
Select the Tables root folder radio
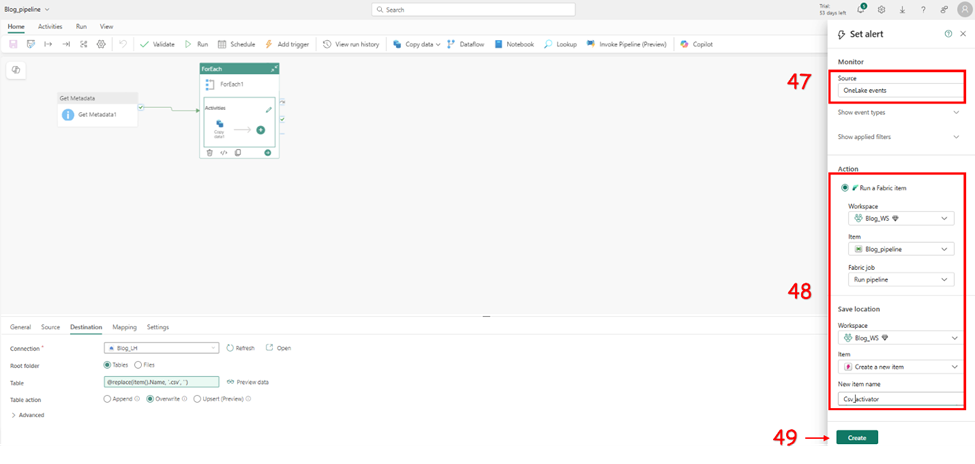coord(107,365)
